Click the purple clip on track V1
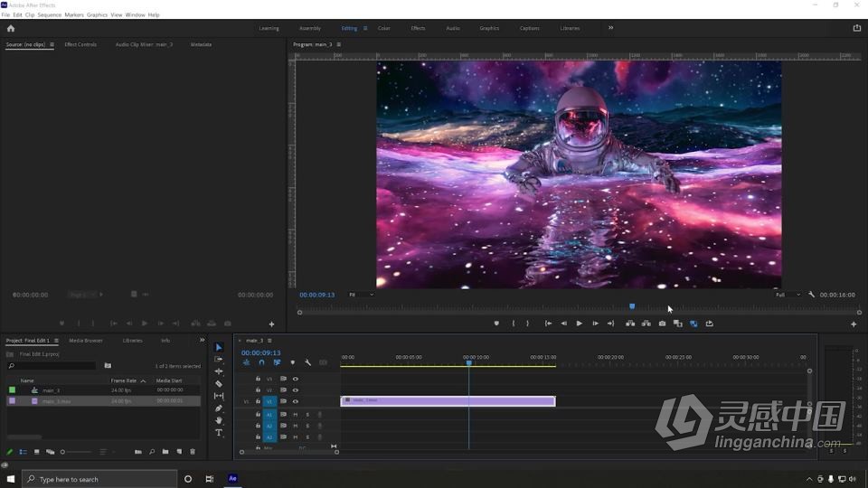 point(448,401)
